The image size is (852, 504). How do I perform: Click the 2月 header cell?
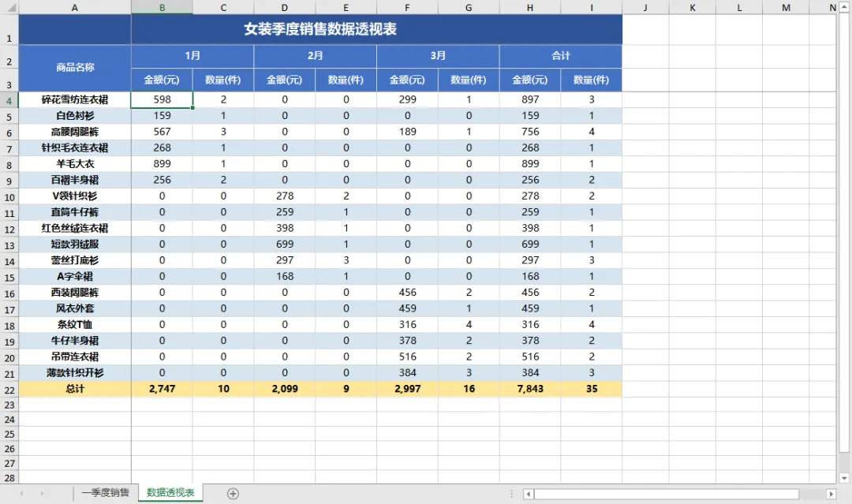pos(315,56)
